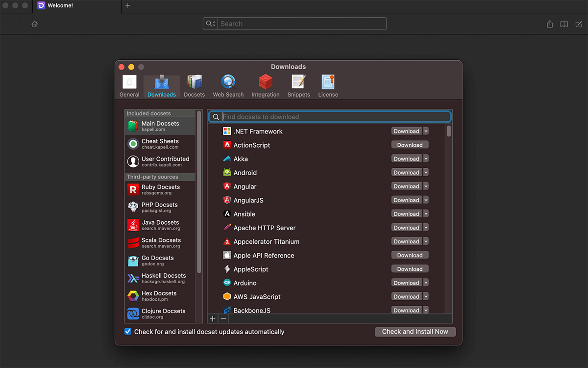The width and height of the screenshot is (588, 368).
Task: Click the AWS JavaScript docset icon
Action: [227, 296]
